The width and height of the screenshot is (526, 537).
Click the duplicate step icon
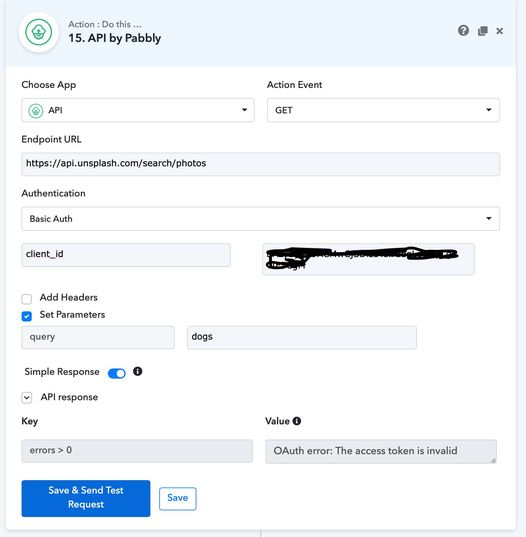(x=483, y=31)
